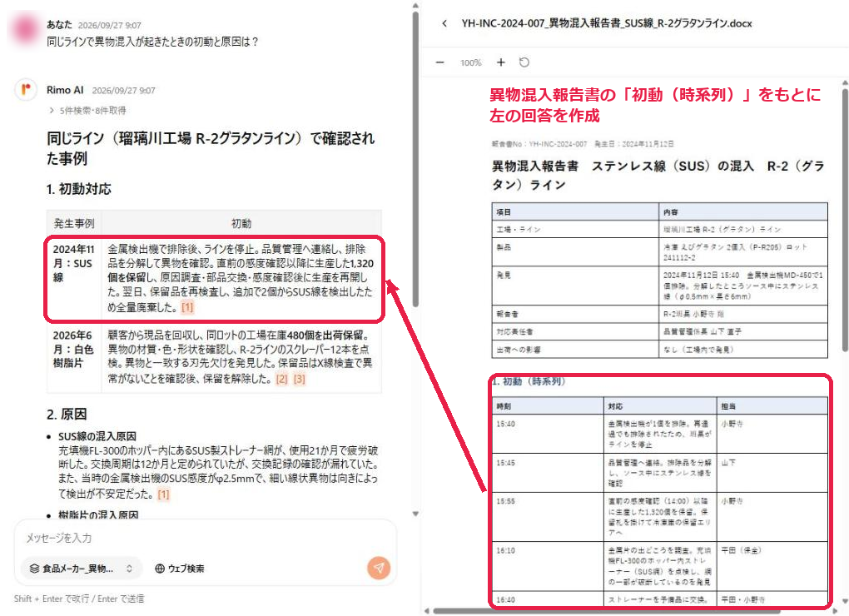This screenshot has height=616, width=849.
Task: Click the 対応責任者 row label in the document
Action: click(x=575, y=331)
